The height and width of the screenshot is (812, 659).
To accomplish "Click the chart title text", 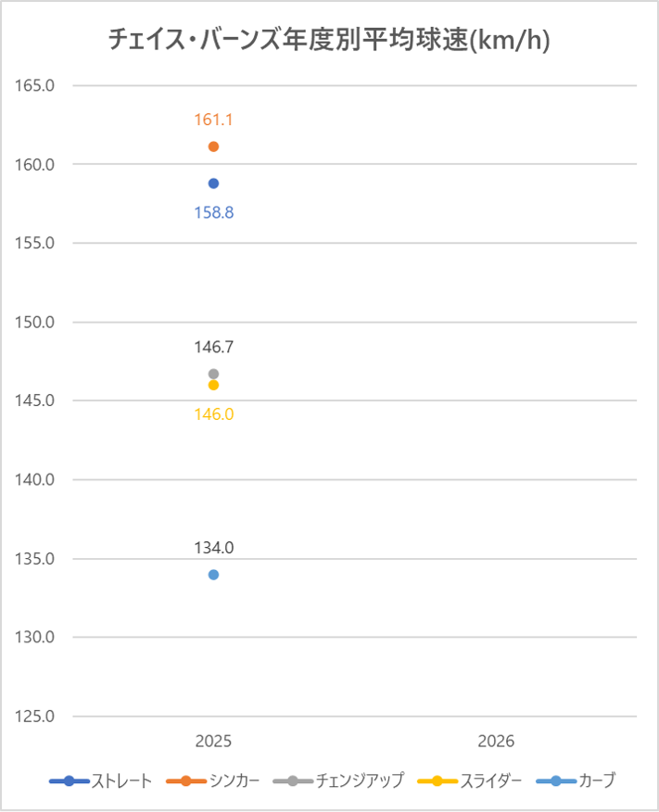I will (329, 40).
